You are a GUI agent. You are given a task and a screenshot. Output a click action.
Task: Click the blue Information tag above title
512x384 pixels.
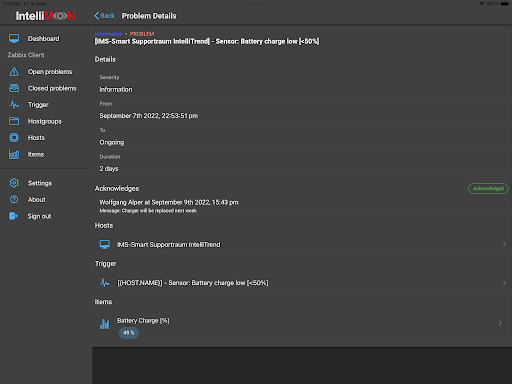[108, 34]
